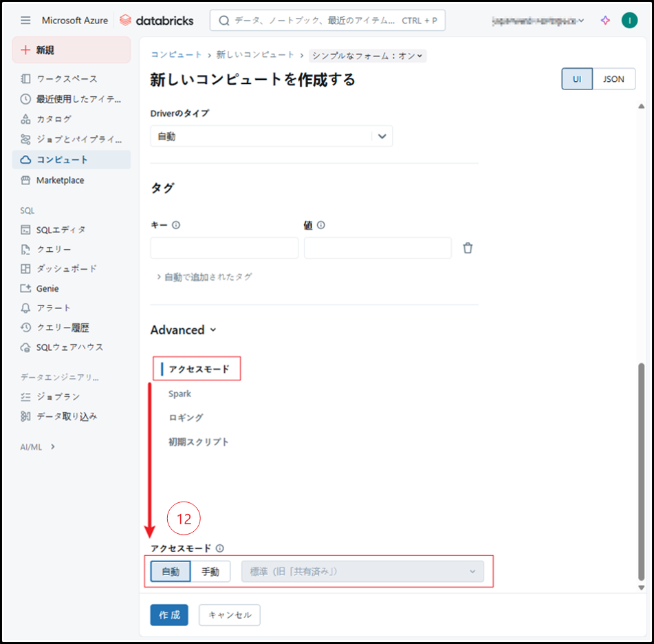Collapse the Advanced section
The image size is (654, 644).
click(x=184, y=330)
